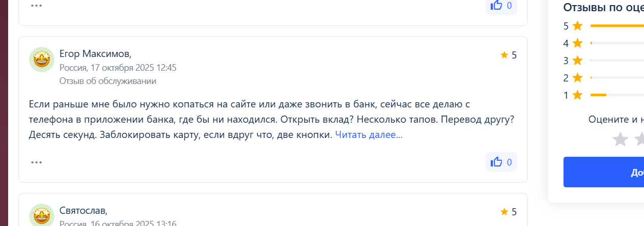Click the star rating on Святослав's review
Viewport: 644px width, 226px height.
click(508, 212)
